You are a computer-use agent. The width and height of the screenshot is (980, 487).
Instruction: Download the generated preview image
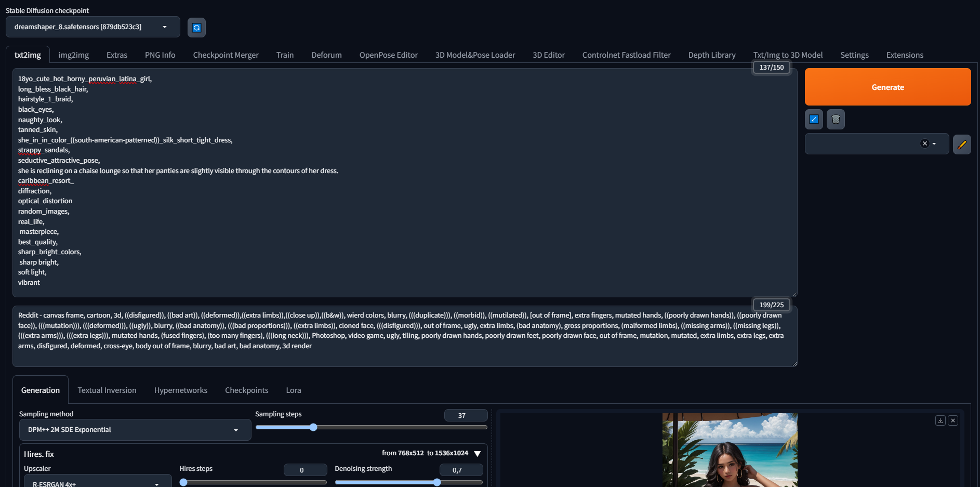(x=940, y=420)
